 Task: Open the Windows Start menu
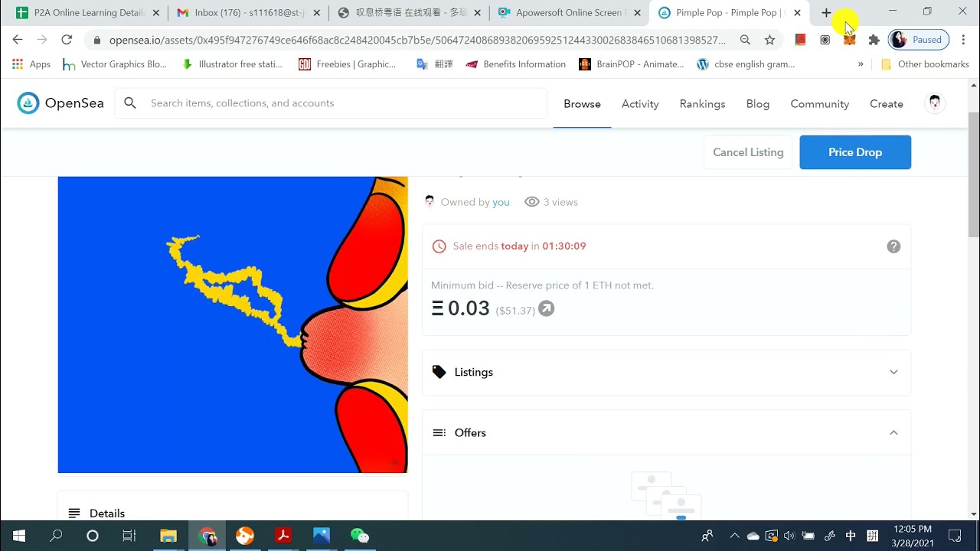18,536
